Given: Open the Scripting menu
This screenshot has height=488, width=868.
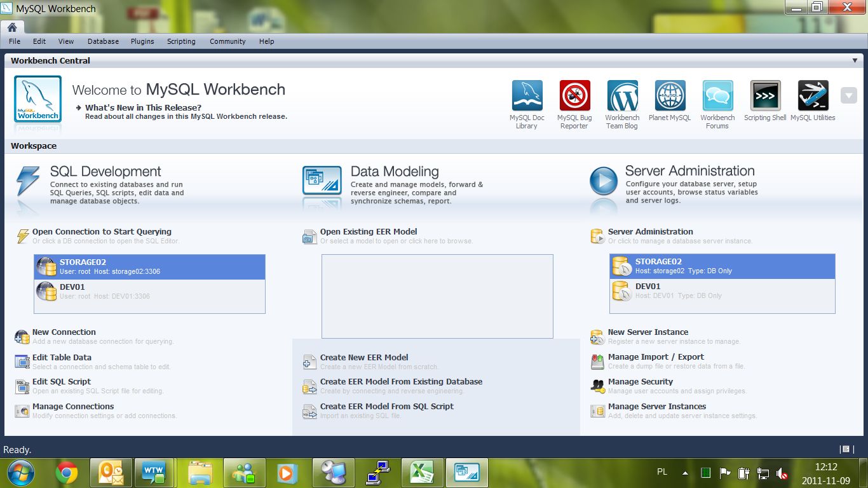Looking at the screenshot, I should (x=181, y=41).
